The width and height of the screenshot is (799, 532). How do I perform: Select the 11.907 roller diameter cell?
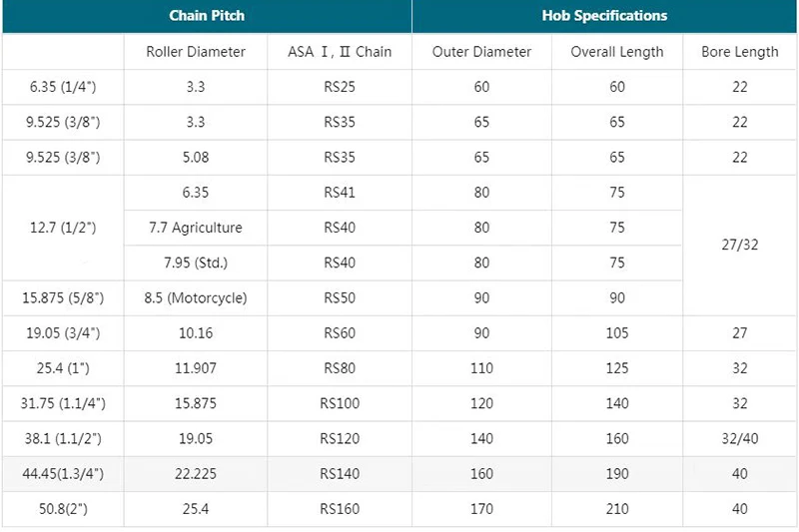pyautogui.click(x=196, y=368)
